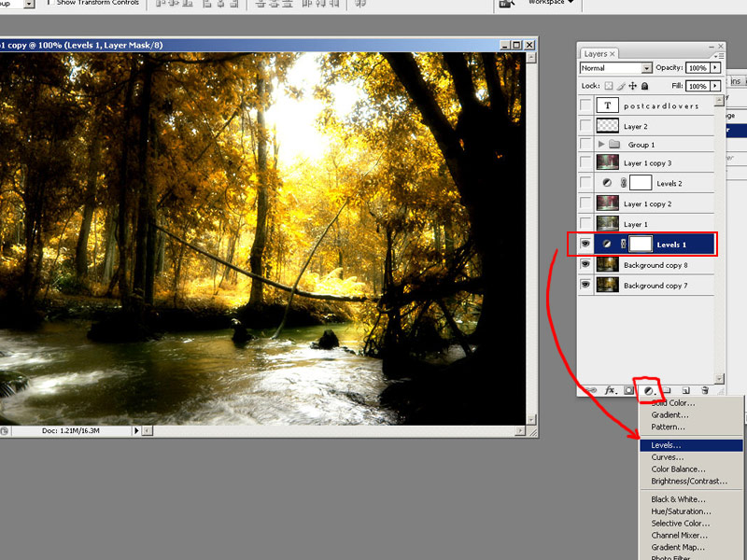This screenshot has height=560, width=747.
Task: Open the new adjustment layer menu icon
Action: (649, 390)
